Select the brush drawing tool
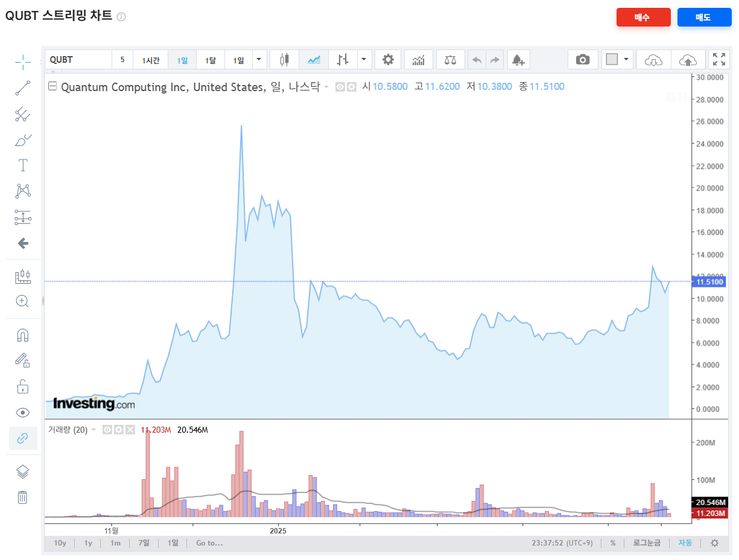739x560 pixels. click(23, 140)
